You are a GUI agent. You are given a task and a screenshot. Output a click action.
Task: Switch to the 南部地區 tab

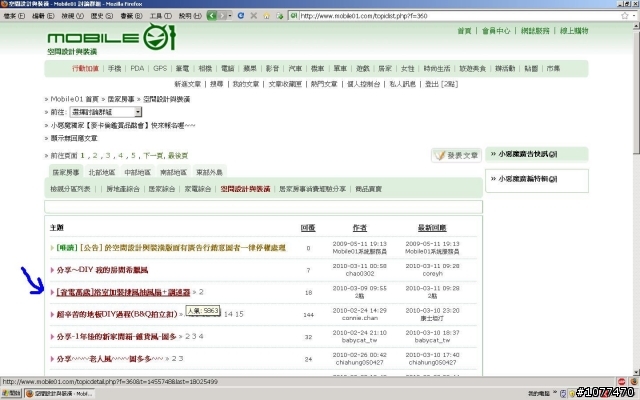[x=173, y=172]
